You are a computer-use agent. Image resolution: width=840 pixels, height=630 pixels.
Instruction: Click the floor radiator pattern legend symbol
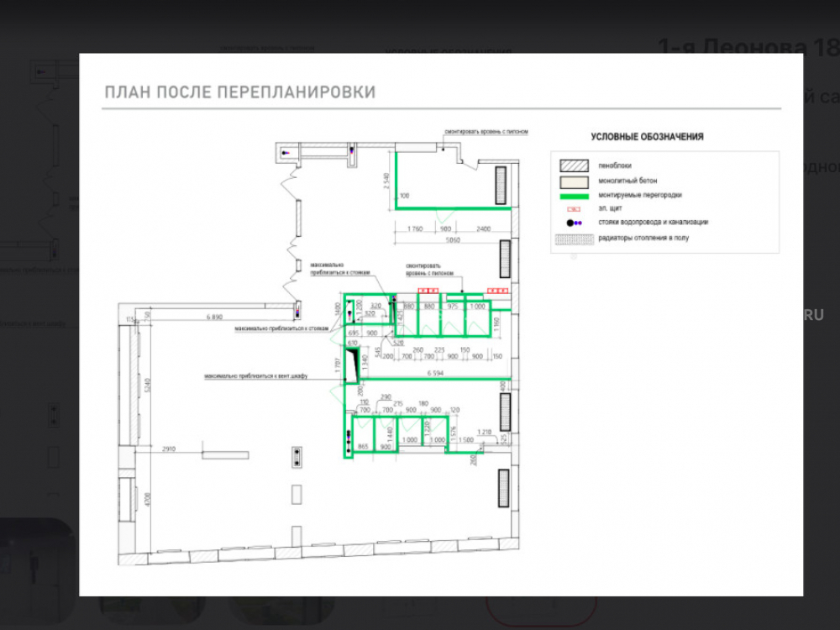574,239
